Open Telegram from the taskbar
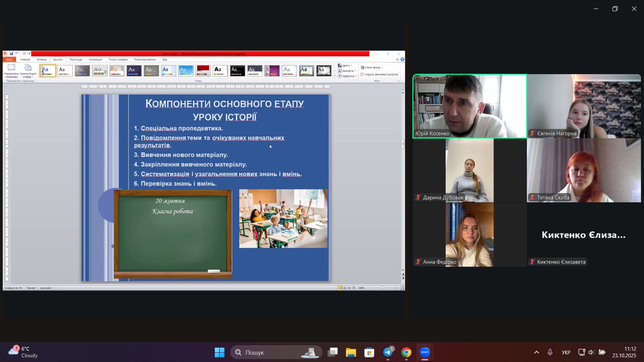644x362 pixels. 388,352
